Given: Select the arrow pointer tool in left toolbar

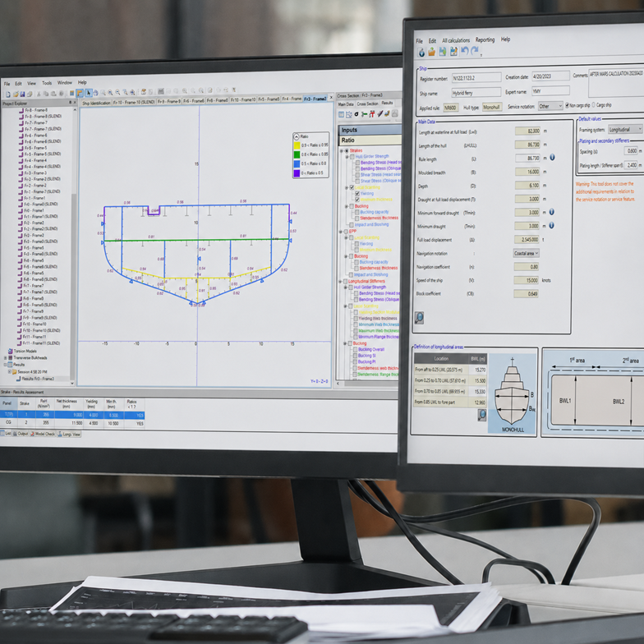Looking at the screenshot, I should pyautogui.click(x=89, y=94).
